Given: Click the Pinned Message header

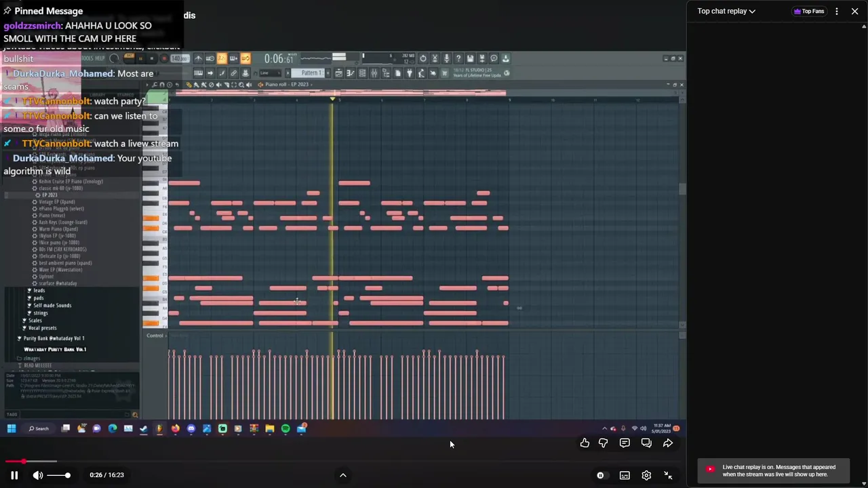Looking at the screenshot, I should coord(43,11).
